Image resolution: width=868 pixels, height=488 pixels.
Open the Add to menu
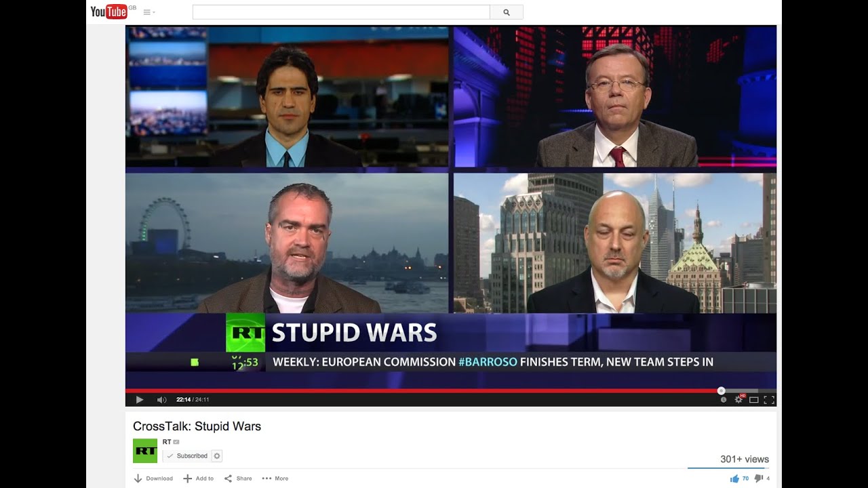tap(198, 479)
